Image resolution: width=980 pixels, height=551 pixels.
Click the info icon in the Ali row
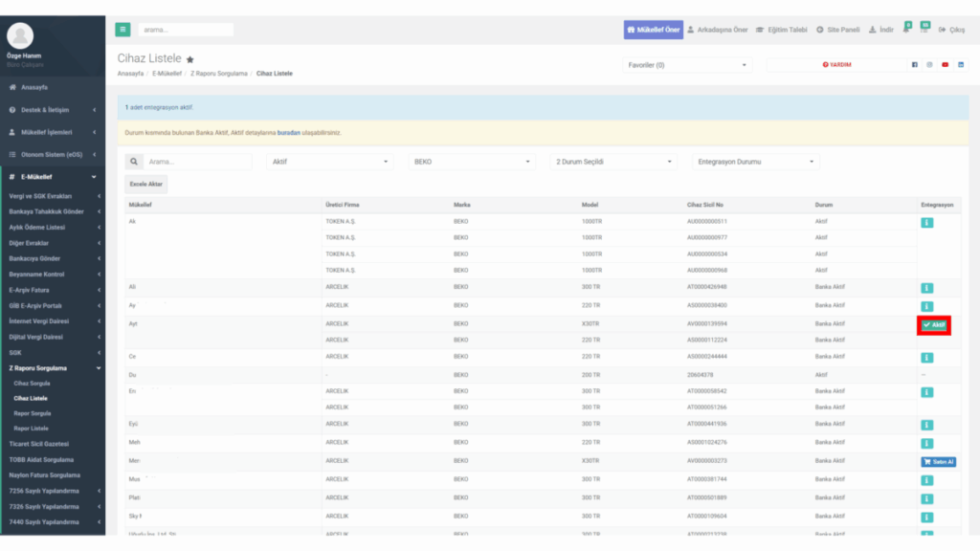pyautogui.click(x=926, y=288)
